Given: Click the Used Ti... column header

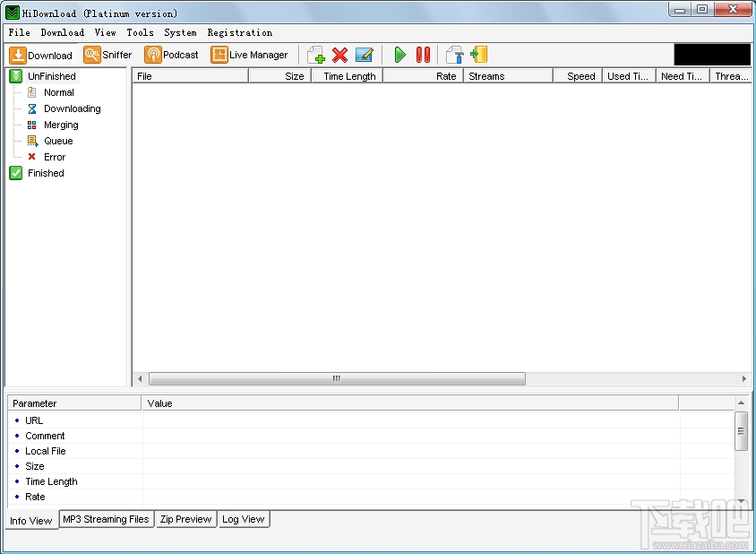Looking at the screenshot, I should pos(629,76).
